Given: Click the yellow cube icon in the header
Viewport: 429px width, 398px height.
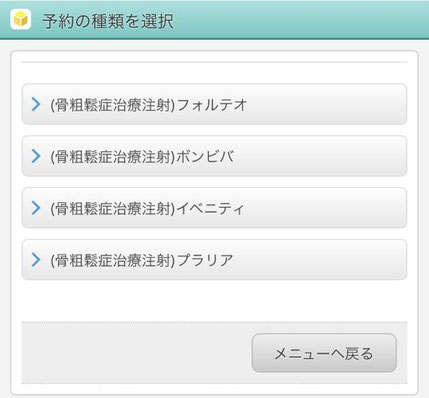Looking at the screenshot, I should pos(21,19).
